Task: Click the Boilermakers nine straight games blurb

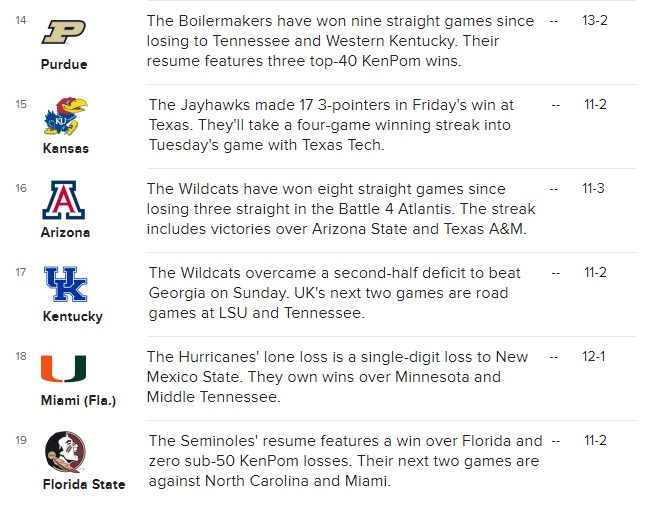Action: coord(341,41)
